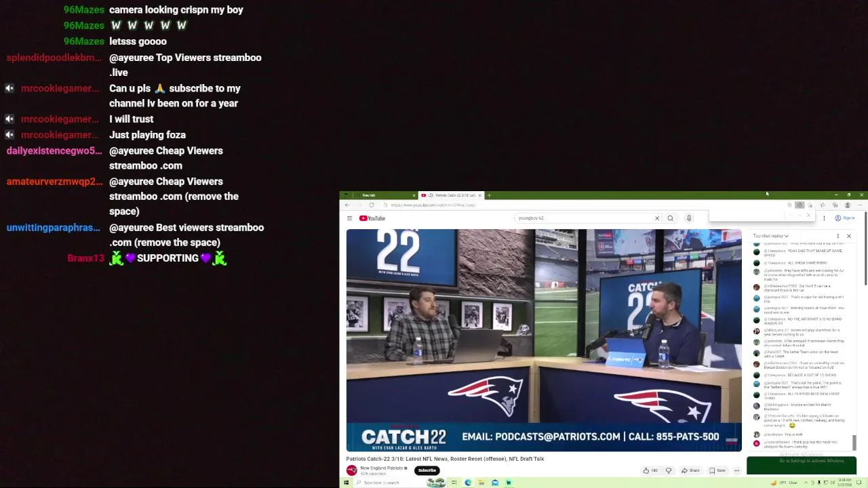Open the YouTube hamburger guide menu
Screen dimensions: 868x488
click(x=349, y=218)
